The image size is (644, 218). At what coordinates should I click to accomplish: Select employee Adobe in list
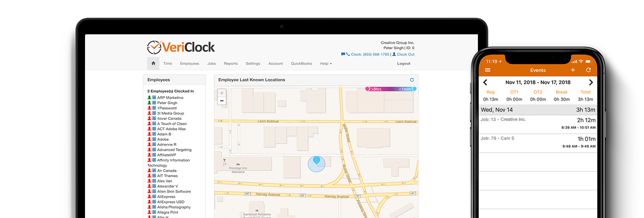163,139
